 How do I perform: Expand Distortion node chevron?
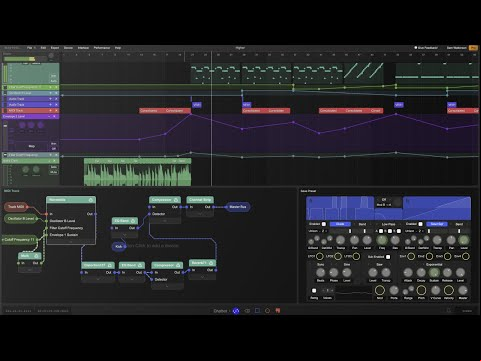[x=98, y=279]
